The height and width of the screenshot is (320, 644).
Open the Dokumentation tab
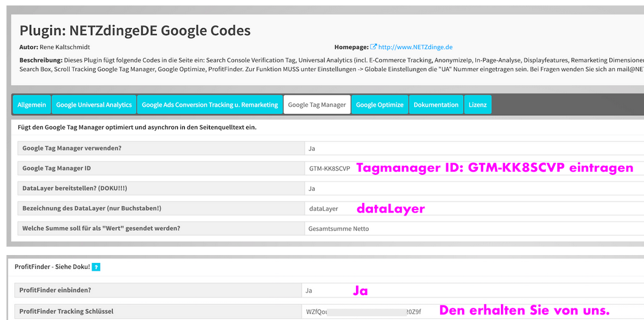436,104
